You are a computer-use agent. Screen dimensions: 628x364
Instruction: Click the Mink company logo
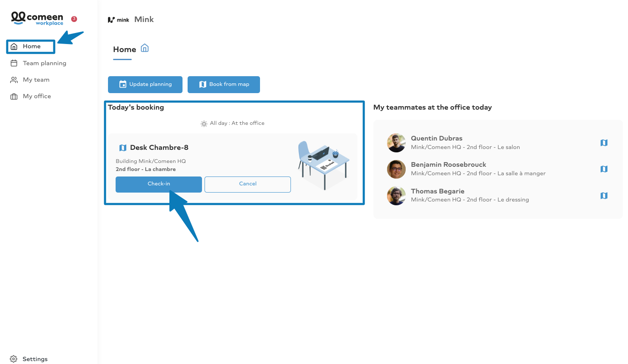point(119,19)
